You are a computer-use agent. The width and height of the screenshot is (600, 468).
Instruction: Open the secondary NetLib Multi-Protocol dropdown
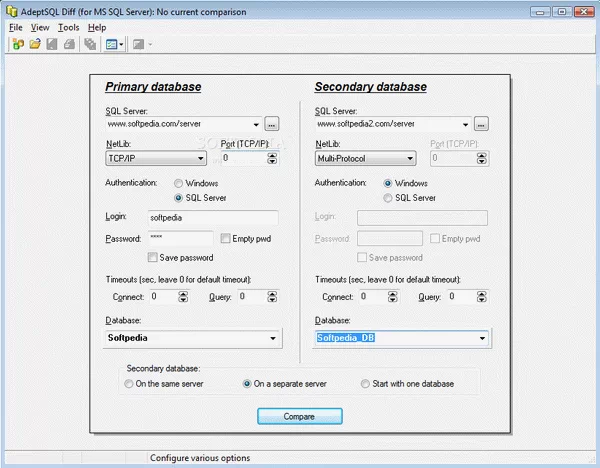pyautogui.click(x=365, y=158)
